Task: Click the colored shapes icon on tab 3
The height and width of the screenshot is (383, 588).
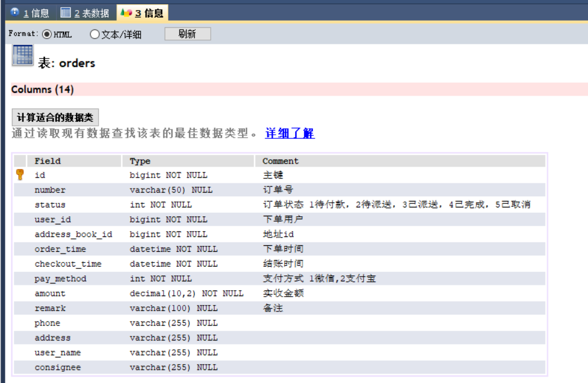Action: point(126,13)
